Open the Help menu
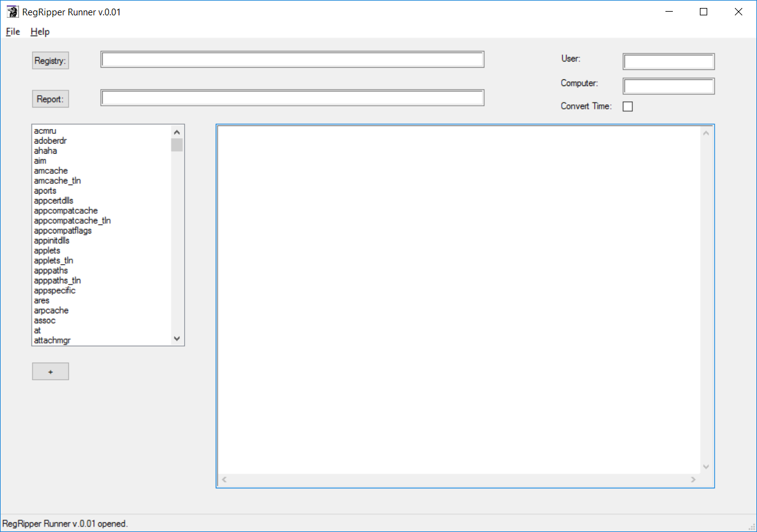This screenshot has height=532, width=757. tap(39, 31)
